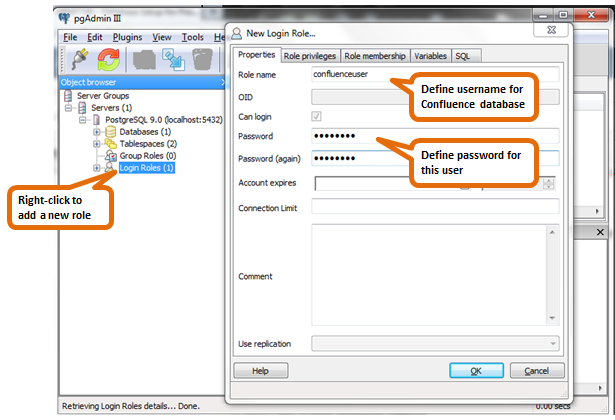Image resolution: width=615 pixels, height=420 pixels.
Task: Close the lower right pgAdmin pane
Action: coord(600,232)
